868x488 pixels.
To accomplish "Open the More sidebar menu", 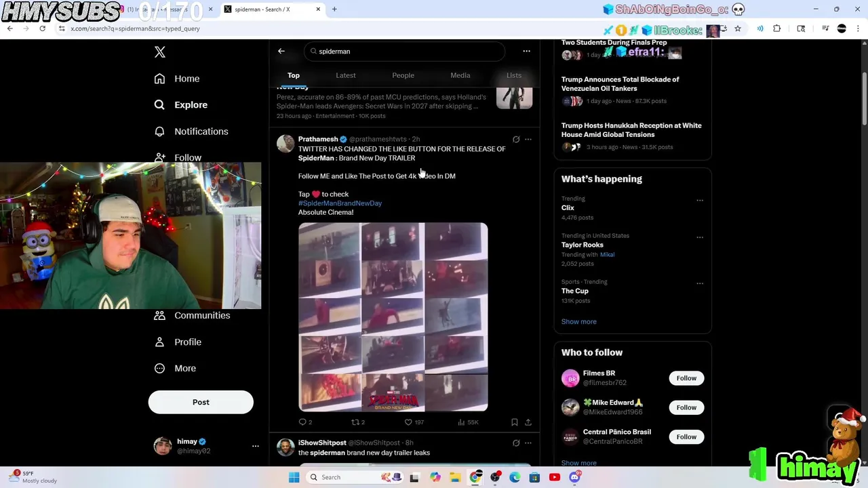I will [x=175, y=368].
